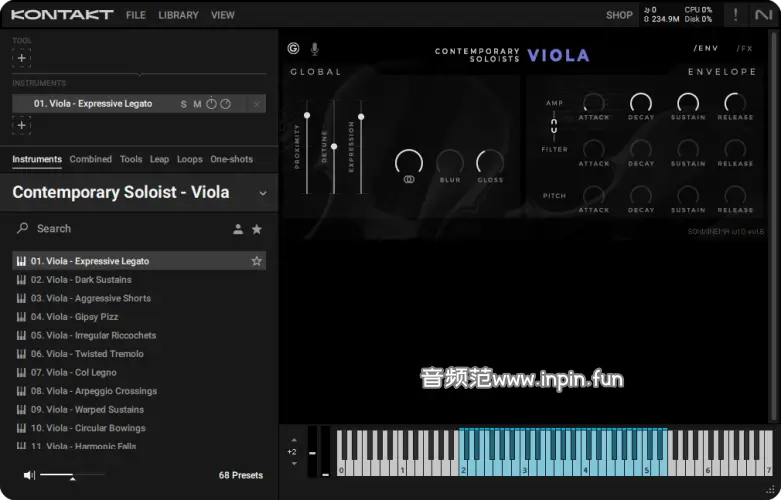Click the warning exclamation icon
The height and width of the screenshot is (500, 781).
point(735,15)
